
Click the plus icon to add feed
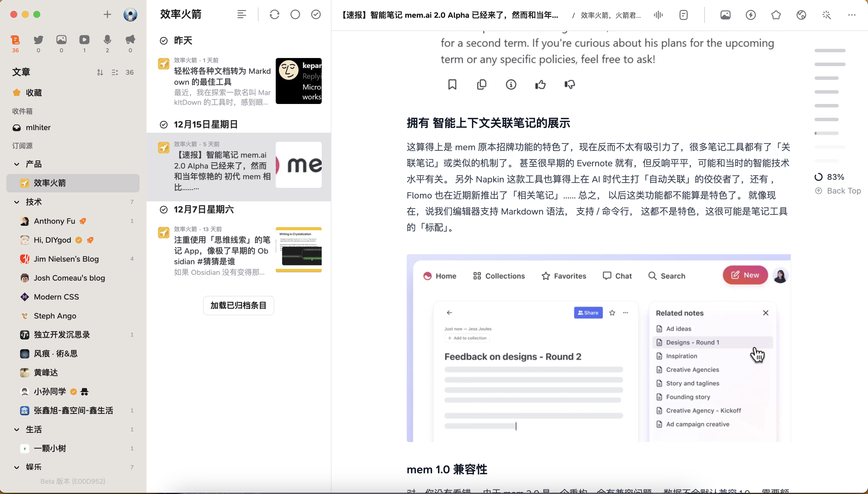click(107, 14)
